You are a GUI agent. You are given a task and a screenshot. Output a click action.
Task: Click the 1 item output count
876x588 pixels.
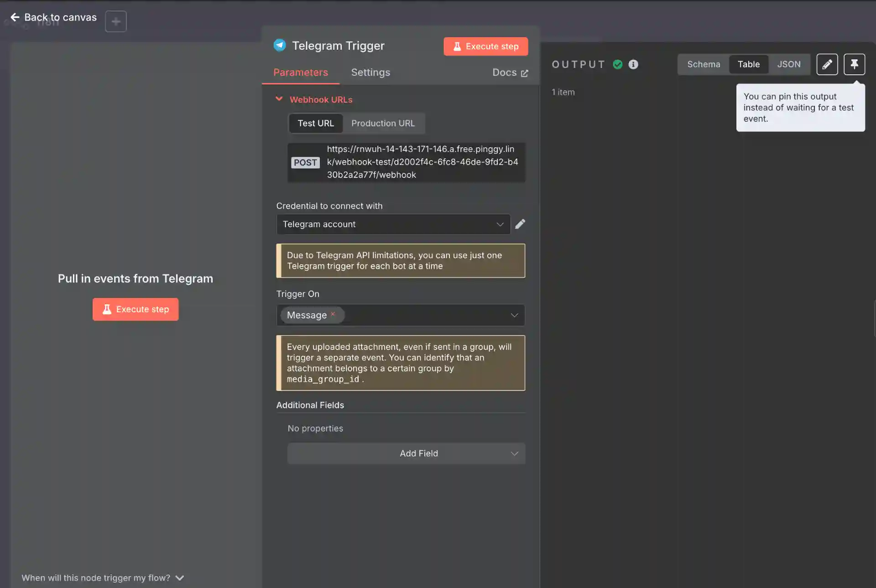tap(563, 92)
